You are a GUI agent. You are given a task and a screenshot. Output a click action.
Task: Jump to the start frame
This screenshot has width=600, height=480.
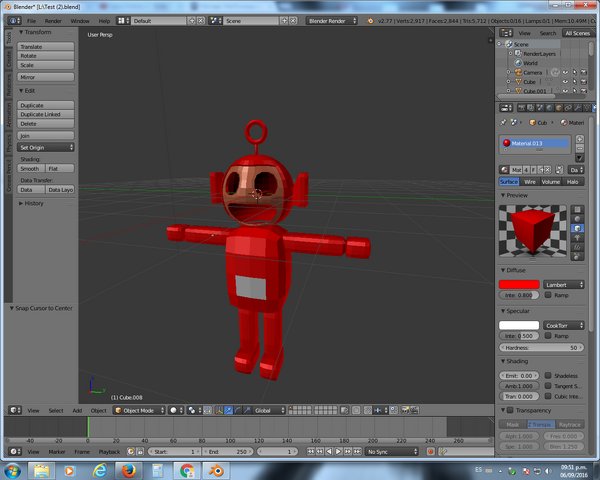pos(310,452)
